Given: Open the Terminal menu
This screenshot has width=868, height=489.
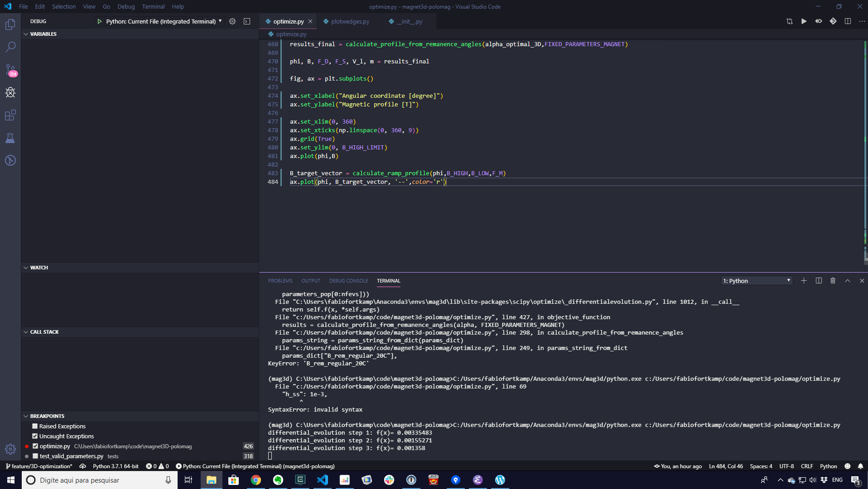Looking at the screenshot, I should [153, 6].
